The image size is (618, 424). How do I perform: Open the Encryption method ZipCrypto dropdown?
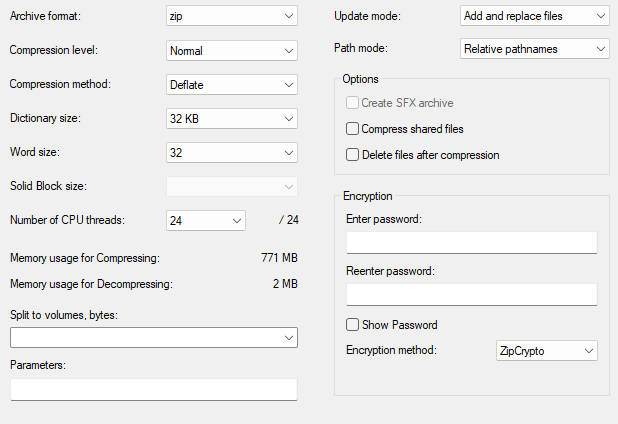click(547, 351)
